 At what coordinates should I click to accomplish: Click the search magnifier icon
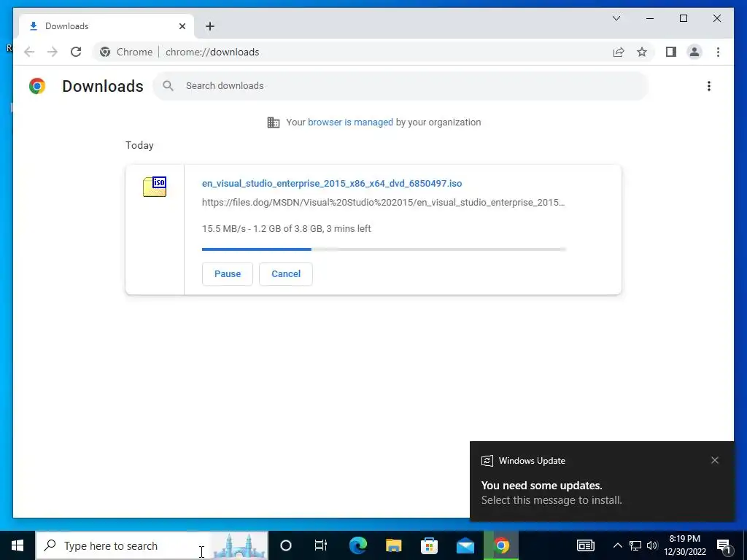(x=168, y=86)
